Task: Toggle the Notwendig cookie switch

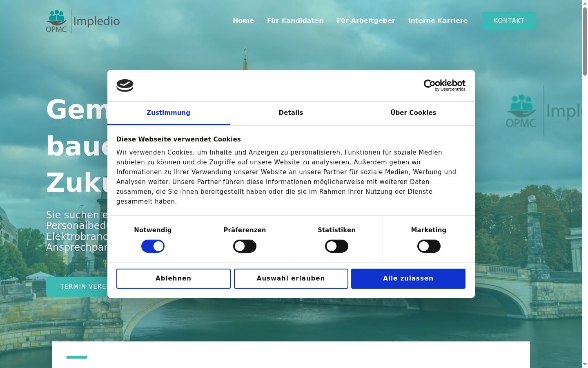Action: pyautogui.click(x=153, y=246)
